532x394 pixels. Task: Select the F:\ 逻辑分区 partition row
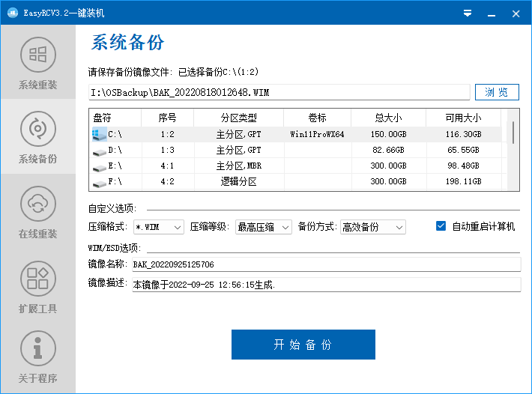click(300, 181)
